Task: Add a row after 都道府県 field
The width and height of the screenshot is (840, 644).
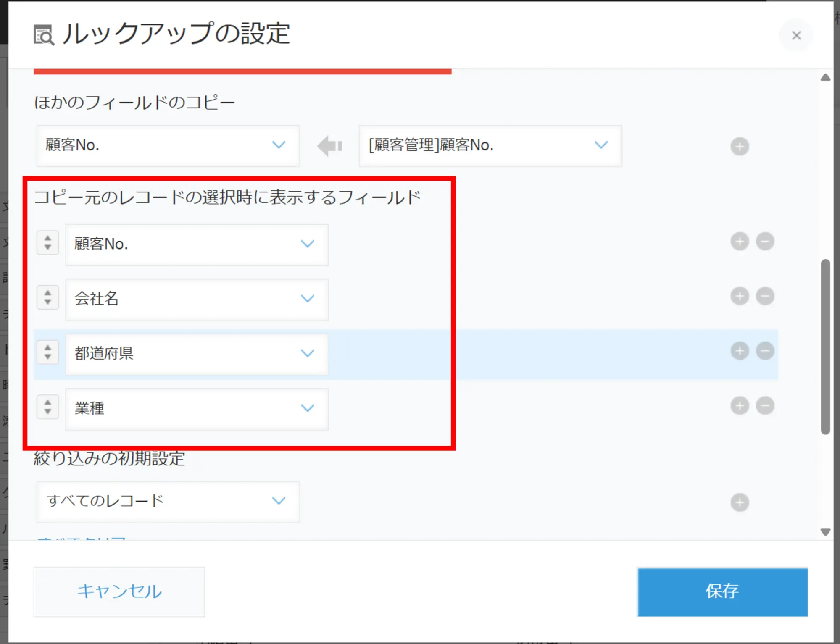Action: tap(740, 351)
